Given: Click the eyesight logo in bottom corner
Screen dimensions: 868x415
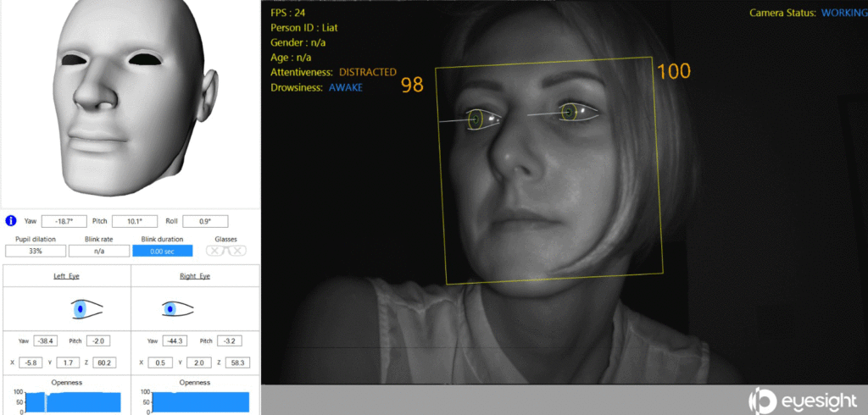Looking at the screenshot, I should tap(806, 400).
